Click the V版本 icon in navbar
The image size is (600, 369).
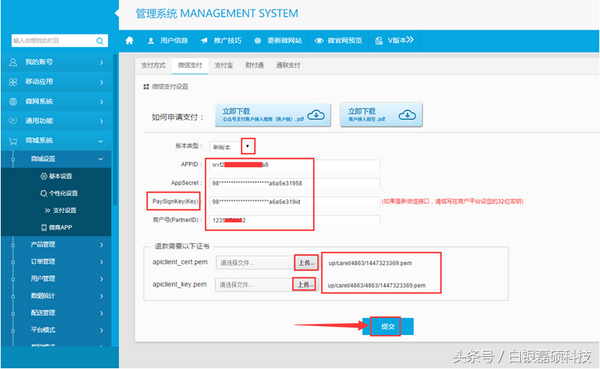(379, 41)
